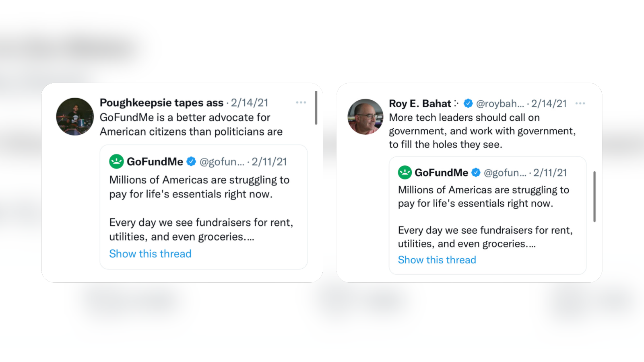Screen dimensions: 644x362
Task: Click @gofun... handle in left quoted tweet
Action: [222, 162]
